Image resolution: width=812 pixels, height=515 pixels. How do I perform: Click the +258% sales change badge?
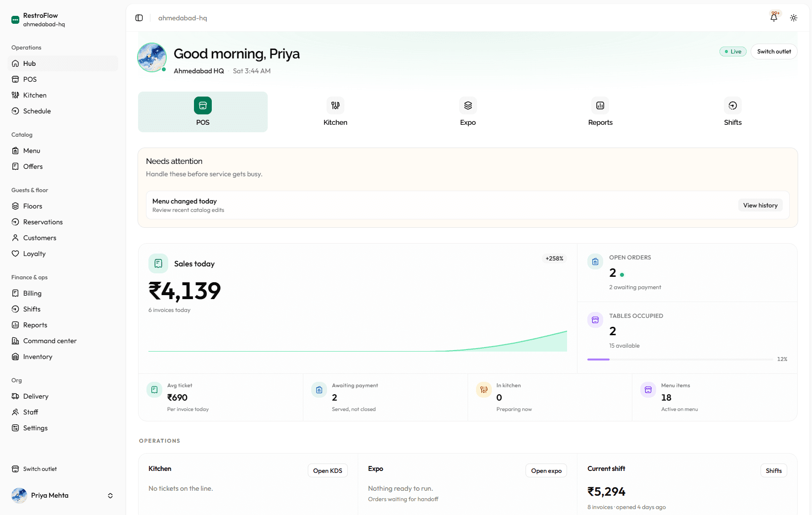pyautogui.click(x=554, y=258)
